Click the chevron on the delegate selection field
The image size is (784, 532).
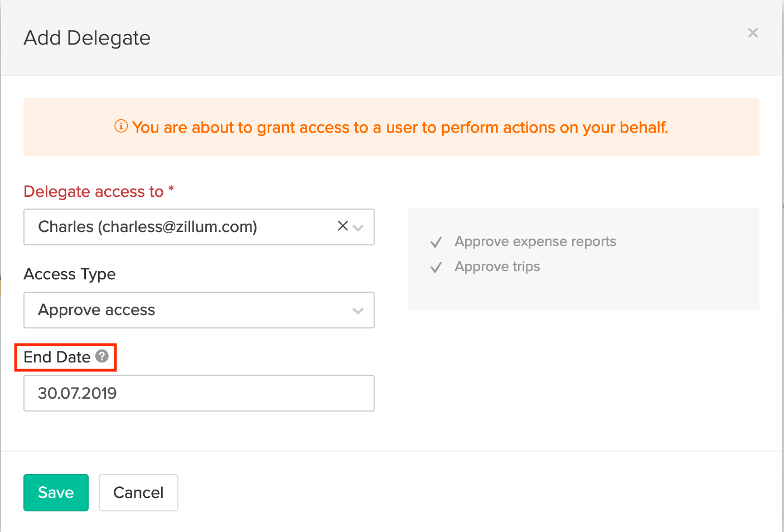[357, 227]
